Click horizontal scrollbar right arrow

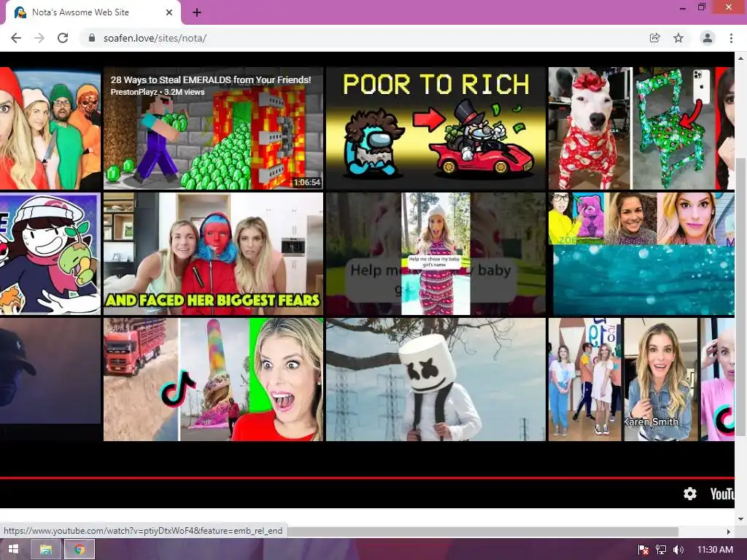[x=729, y=532]
